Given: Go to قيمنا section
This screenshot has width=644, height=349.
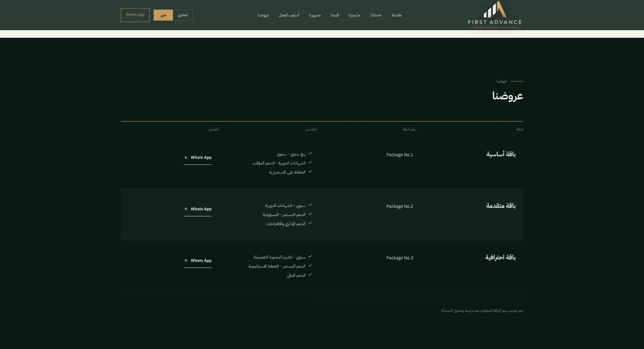Looking at the screenshot, I should click(x=335, y=15).
